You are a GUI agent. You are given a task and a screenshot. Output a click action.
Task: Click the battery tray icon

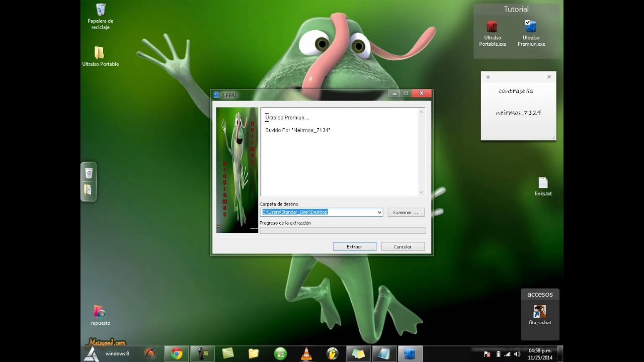click(x=498, y=354)
